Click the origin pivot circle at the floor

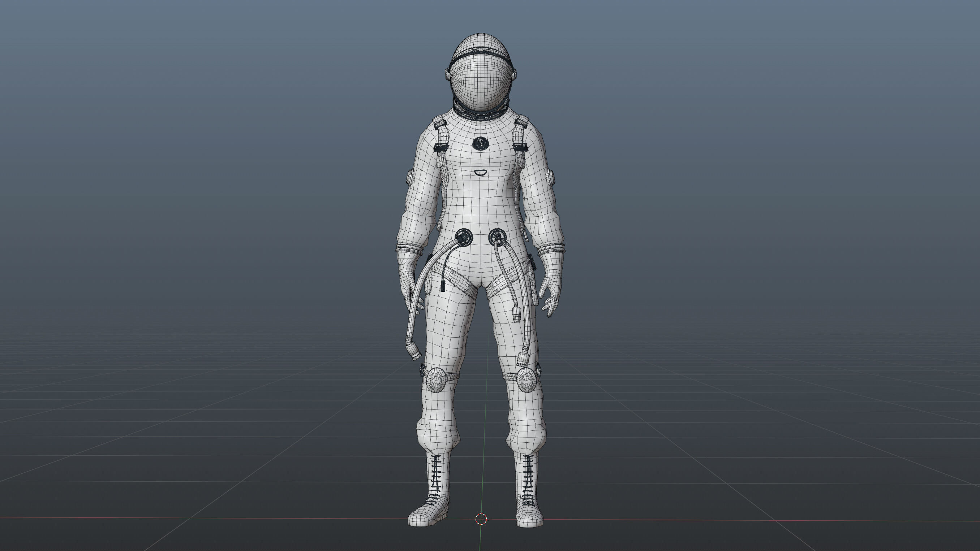coord(481,519)
